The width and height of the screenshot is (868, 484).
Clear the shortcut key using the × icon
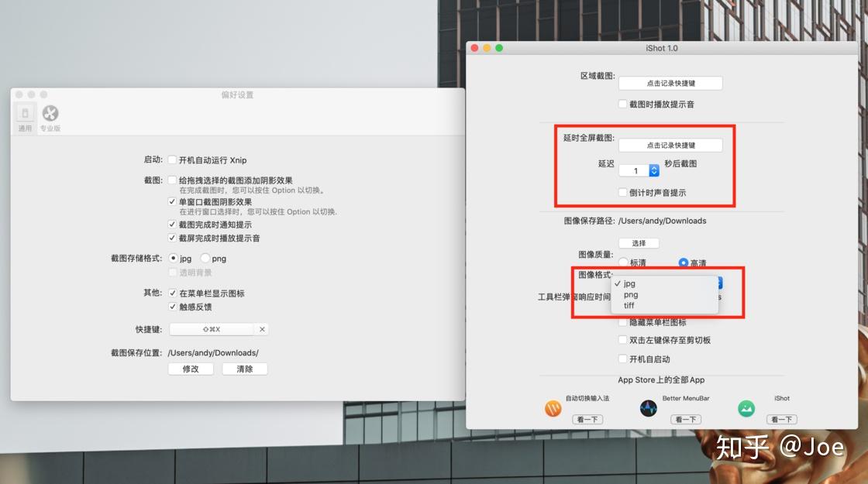coord(262,328)
